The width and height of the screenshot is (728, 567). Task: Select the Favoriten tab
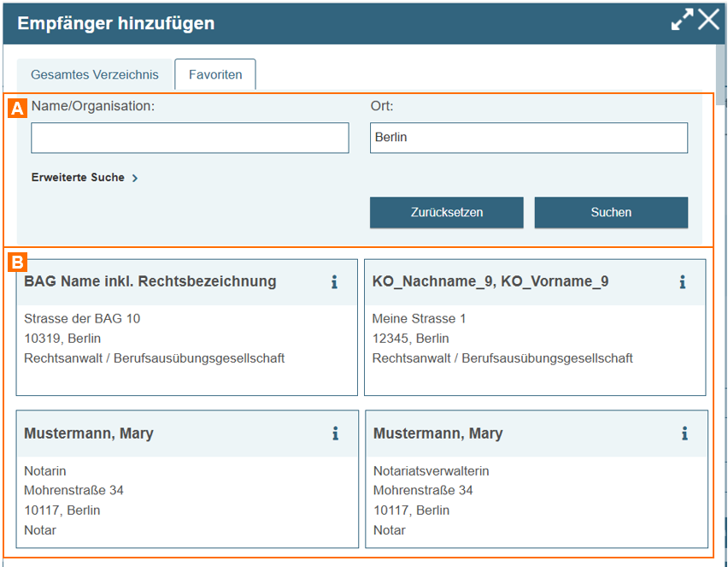pos(215,74)
